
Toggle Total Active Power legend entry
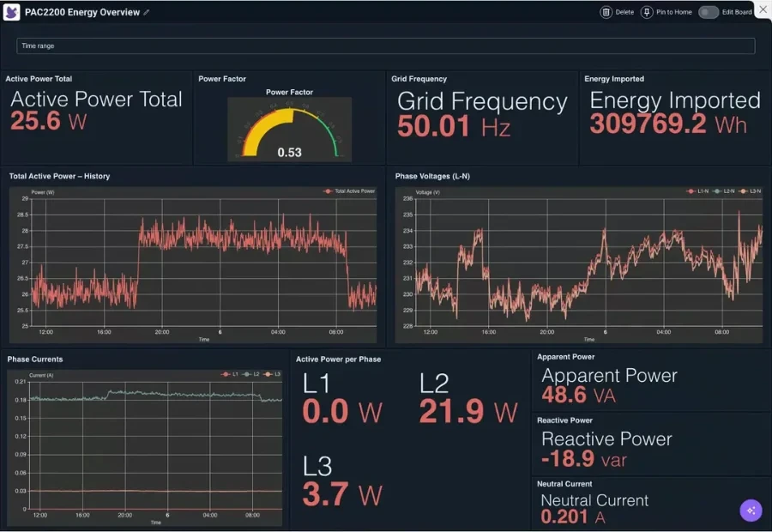pyautogui.click(x=349, y=191)
